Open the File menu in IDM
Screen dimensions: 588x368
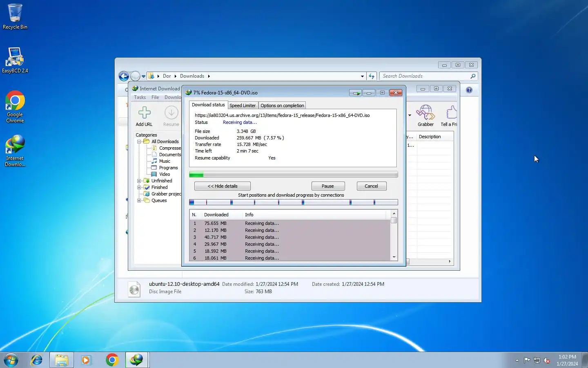point(155,97)
